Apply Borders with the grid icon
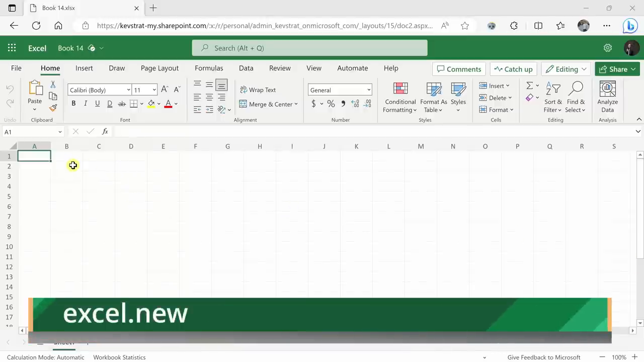This screenshot has height=362, width=644. 134,104
